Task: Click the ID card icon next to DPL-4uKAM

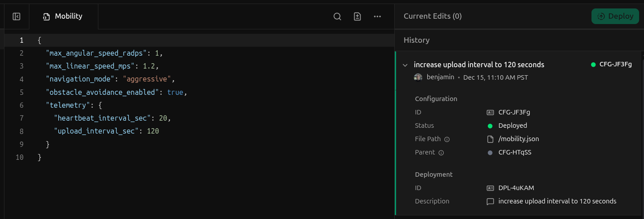Action: (x=490, y=188)
